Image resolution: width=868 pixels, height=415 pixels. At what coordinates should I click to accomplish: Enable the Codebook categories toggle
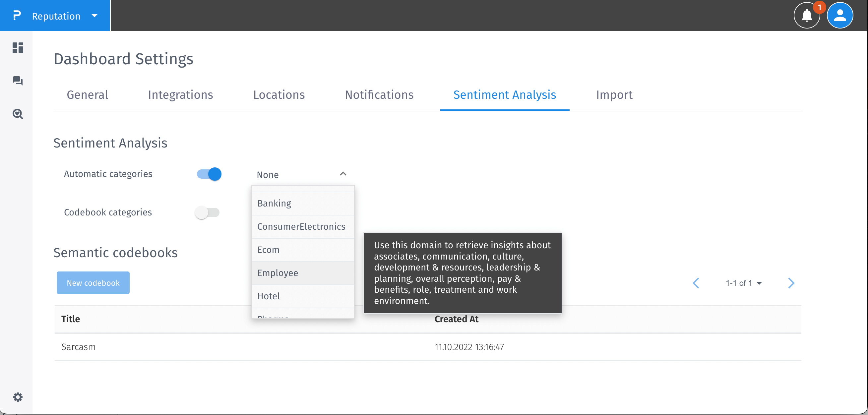207,212
